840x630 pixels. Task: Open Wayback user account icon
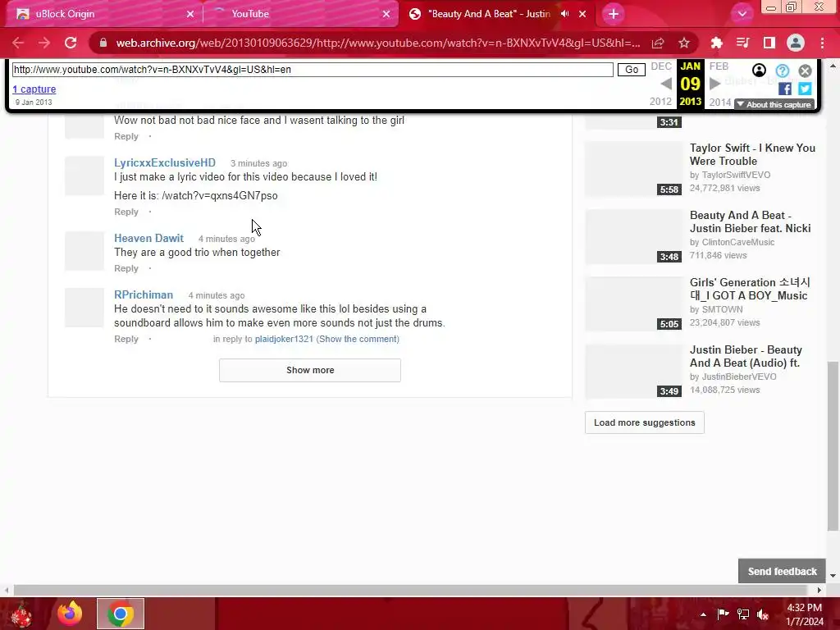(759, 71)
